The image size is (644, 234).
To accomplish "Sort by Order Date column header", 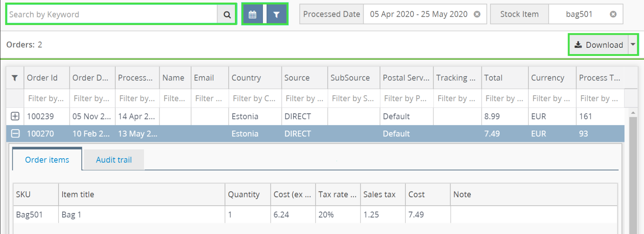I will click(92, 78).
